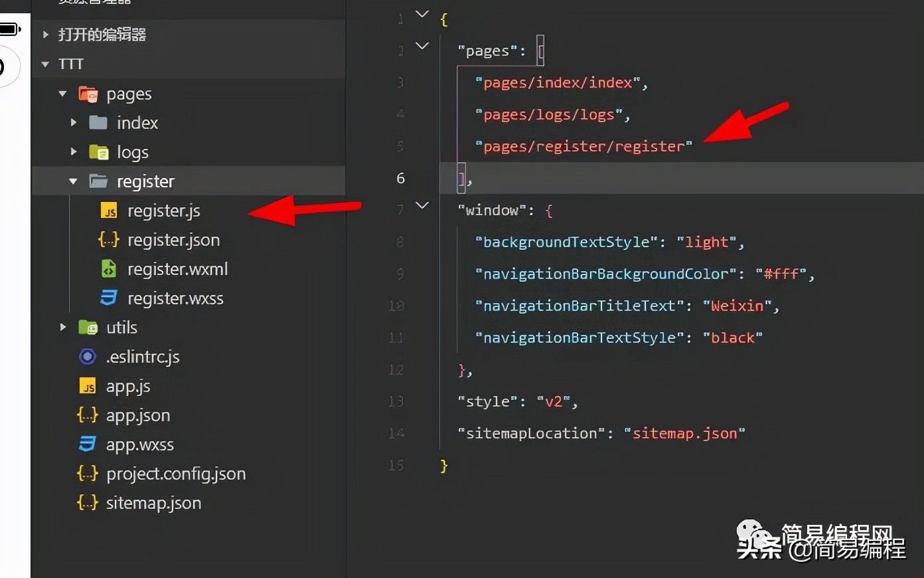Click the JS icon beside app.js
This screenshot has width=924, height=578.
coord(88,386)
